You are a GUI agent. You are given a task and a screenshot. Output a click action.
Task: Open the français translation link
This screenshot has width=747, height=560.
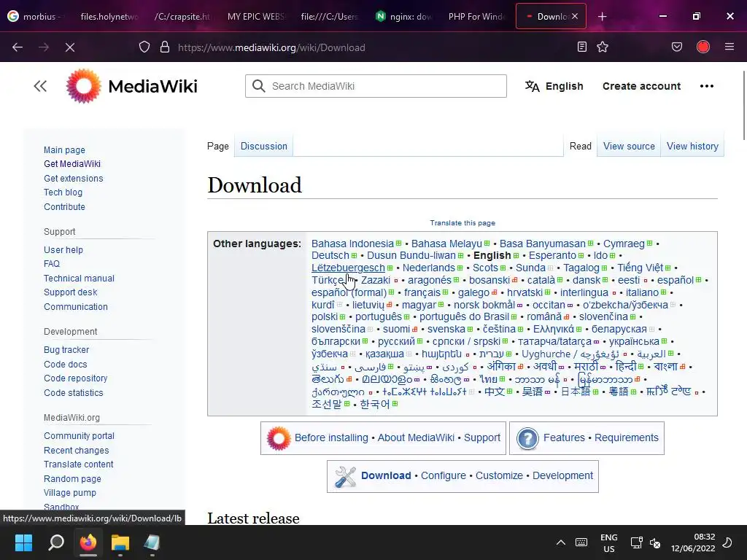click(x=422, y=292)
